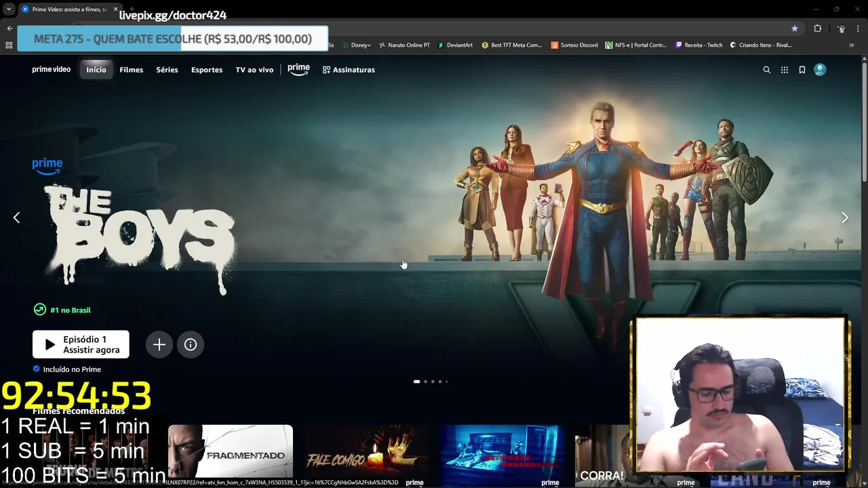Open the prime logo tab in navigation
This screenshot has width=868, height=488.
(298, 69)
